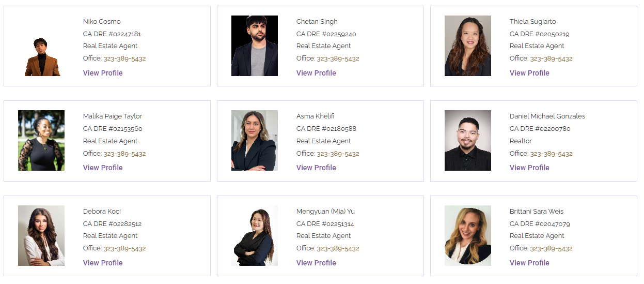
Task: Click the circular photo on Brittani Sara Weis's card
Action: coord(468,236)
